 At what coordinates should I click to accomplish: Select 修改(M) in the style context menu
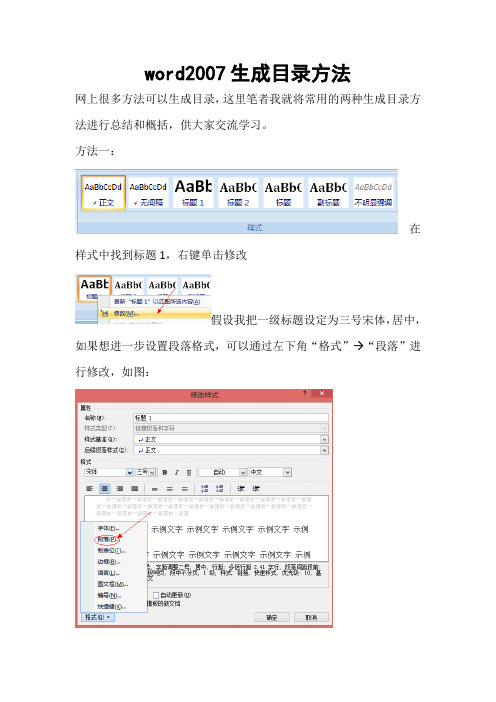click(x=154, y=313)
